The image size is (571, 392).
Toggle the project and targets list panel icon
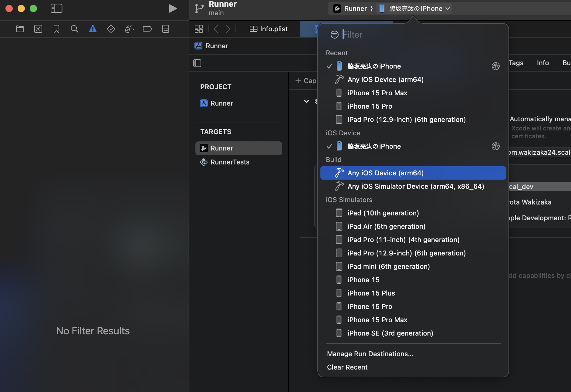197,63
